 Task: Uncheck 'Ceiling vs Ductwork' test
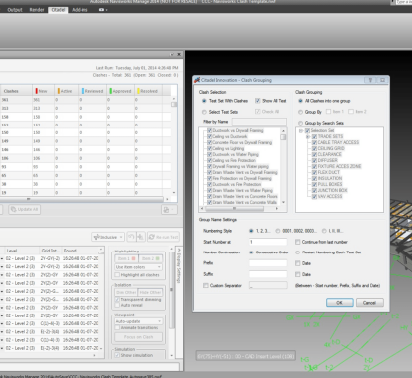209,136
